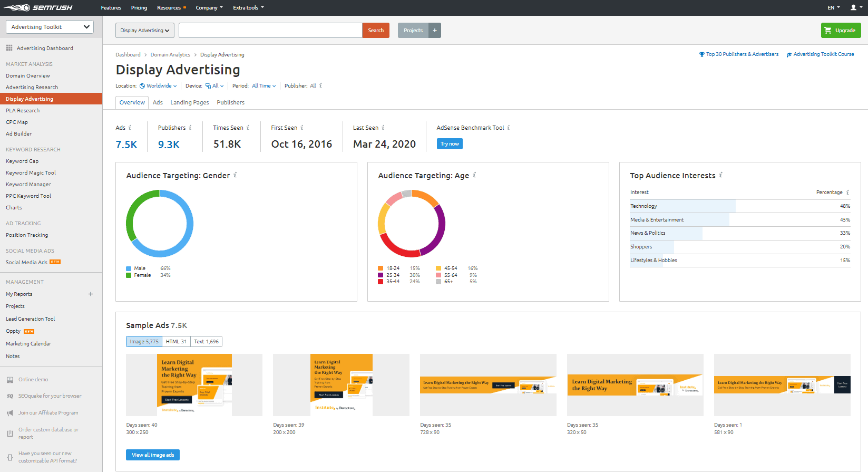Click the Affiliate Program megaphone icon
The width and height of the screenshot is (868, 472).
(x=10, y=413)
